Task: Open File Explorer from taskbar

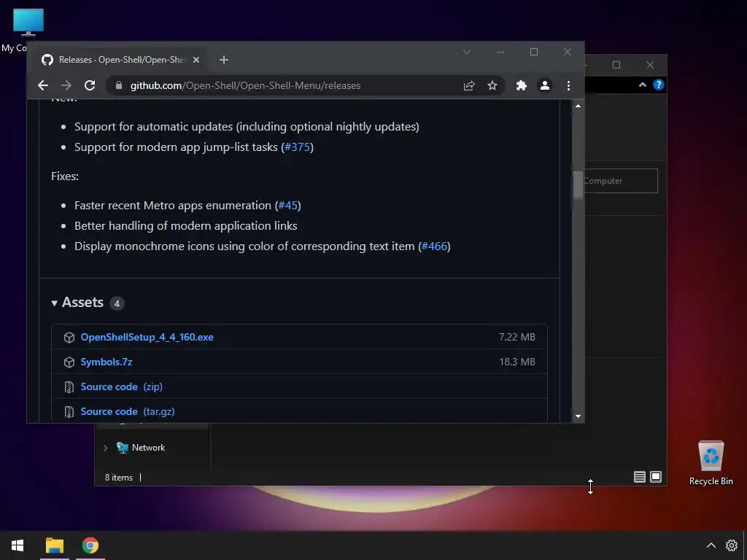Action: [x=55, y=545]
